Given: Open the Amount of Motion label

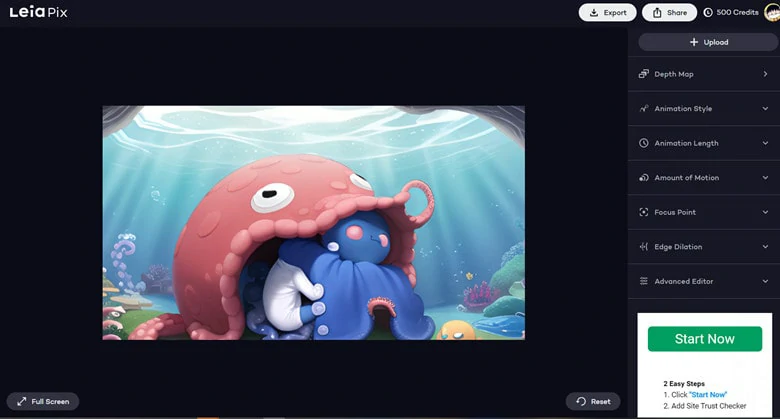Looking at the screenshot, I should tap(686, 178).
